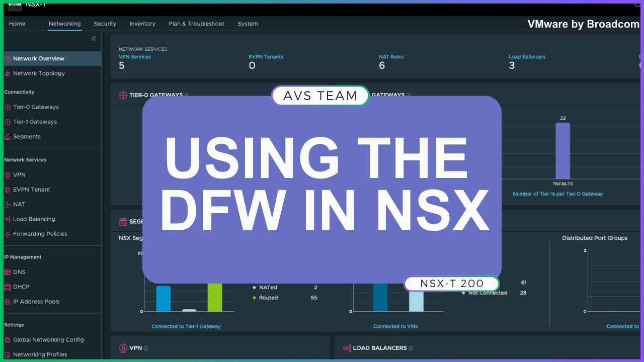644x362 pixels.
Task: Click the 'Distributed Port Groups' heading
Action: [595, 238]
